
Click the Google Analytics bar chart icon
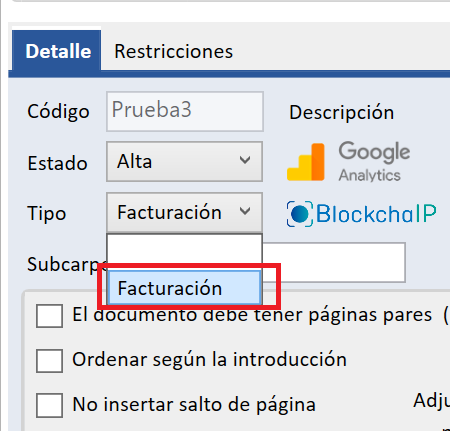(306, 162)
